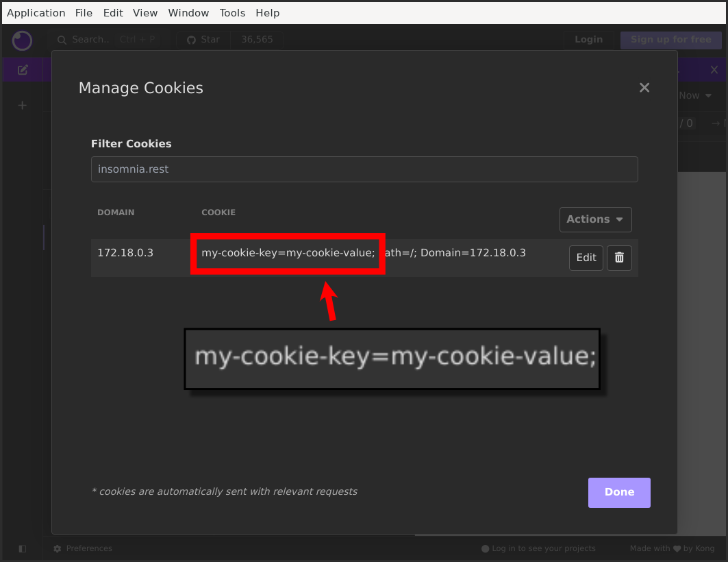Click the GitHub Star icon

tap(191, 40)
